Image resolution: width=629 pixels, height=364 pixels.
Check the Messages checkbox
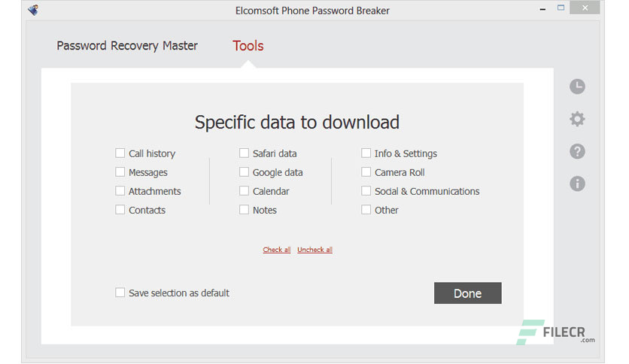120,172
